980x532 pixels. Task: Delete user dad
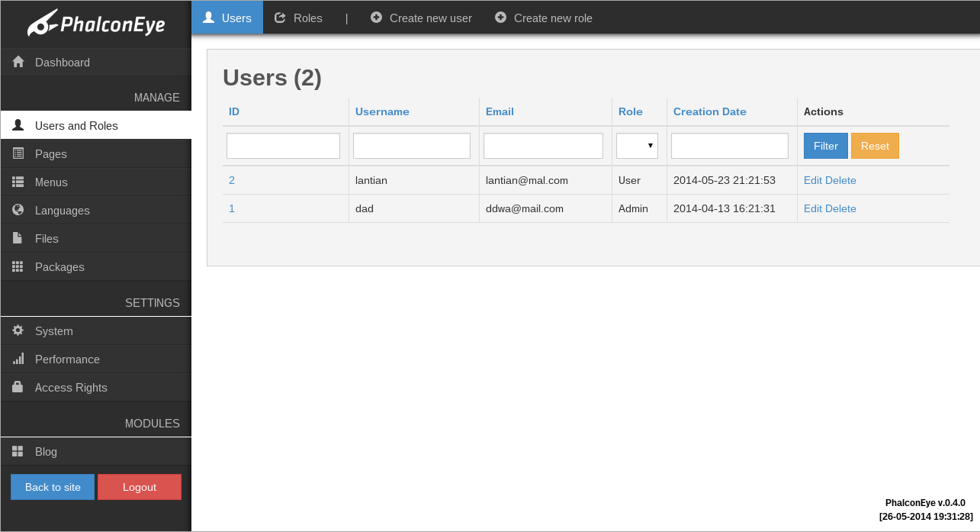point(840,208)
